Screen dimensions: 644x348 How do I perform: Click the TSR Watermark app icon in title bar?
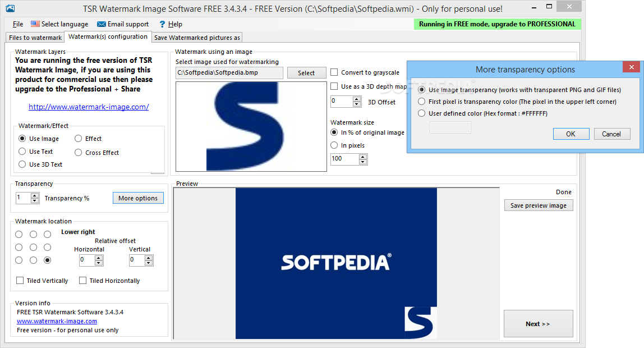(10, 8)
